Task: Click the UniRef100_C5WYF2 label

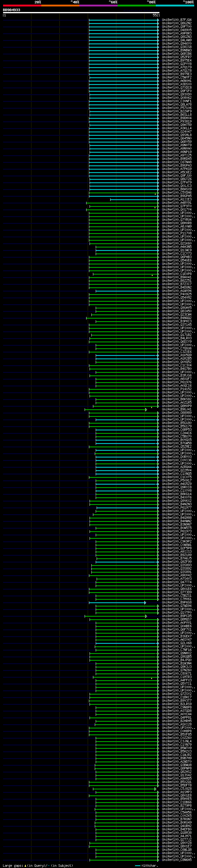Action: click(x=177, y=78)
